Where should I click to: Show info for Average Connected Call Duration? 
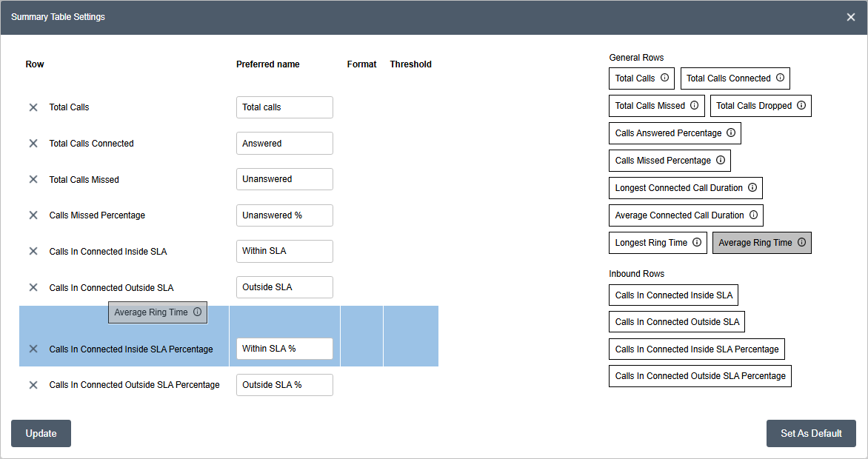pos(753,215)
